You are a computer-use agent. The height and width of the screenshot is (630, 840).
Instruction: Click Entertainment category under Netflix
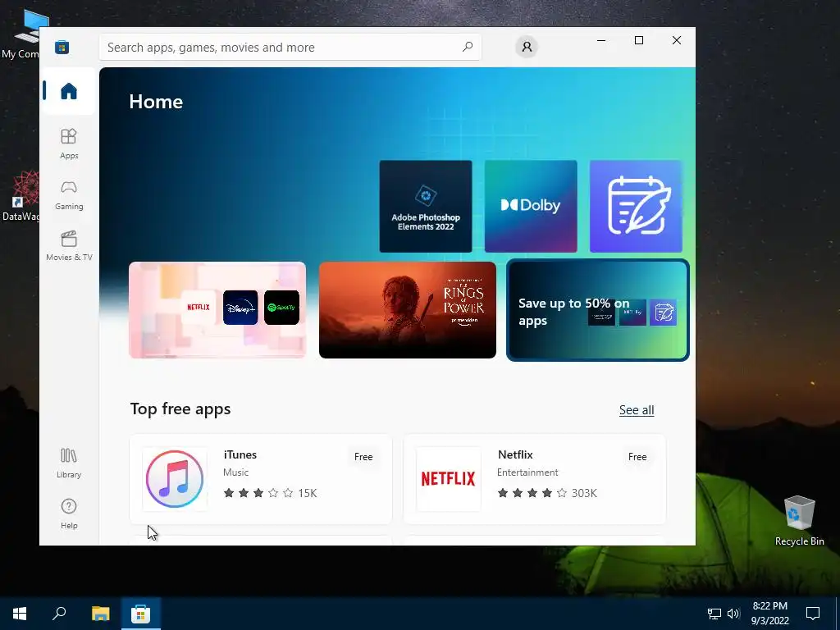[527, 472]
